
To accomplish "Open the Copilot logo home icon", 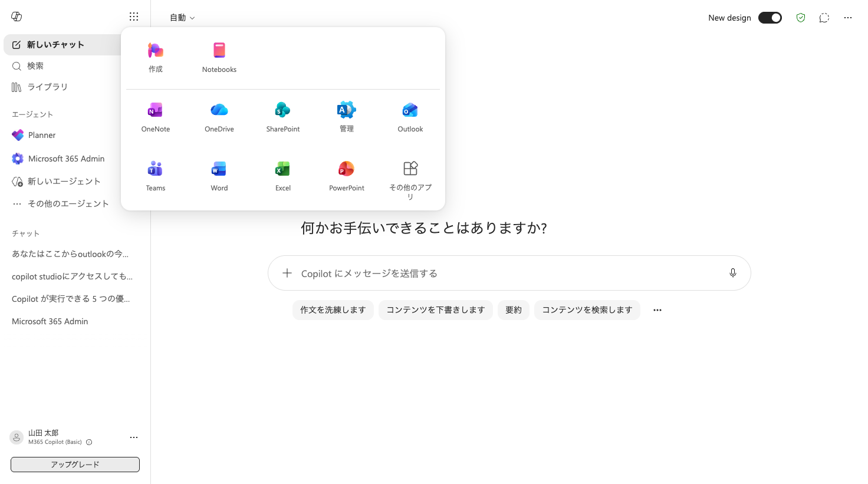I will coord(17,17).
